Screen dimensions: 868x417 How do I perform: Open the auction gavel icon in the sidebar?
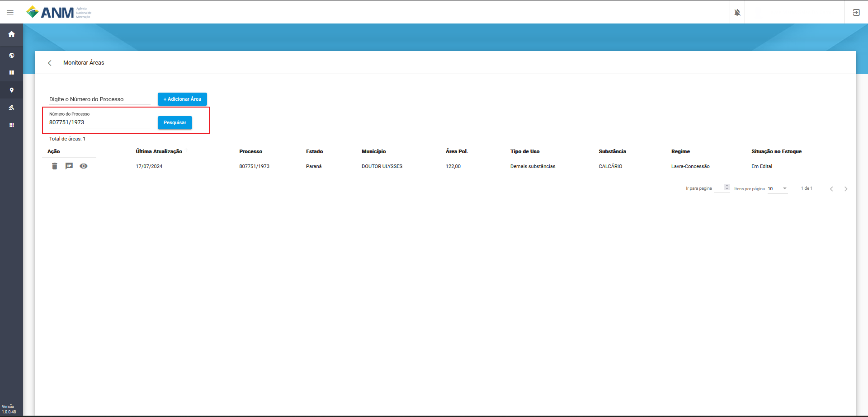click(11, 108)
